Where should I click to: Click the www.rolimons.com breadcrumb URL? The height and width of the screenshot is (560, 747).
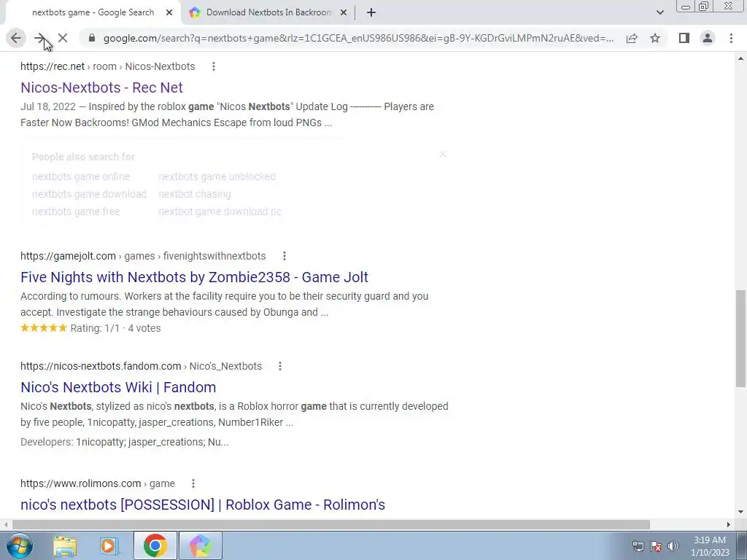[x=98, y=484]
